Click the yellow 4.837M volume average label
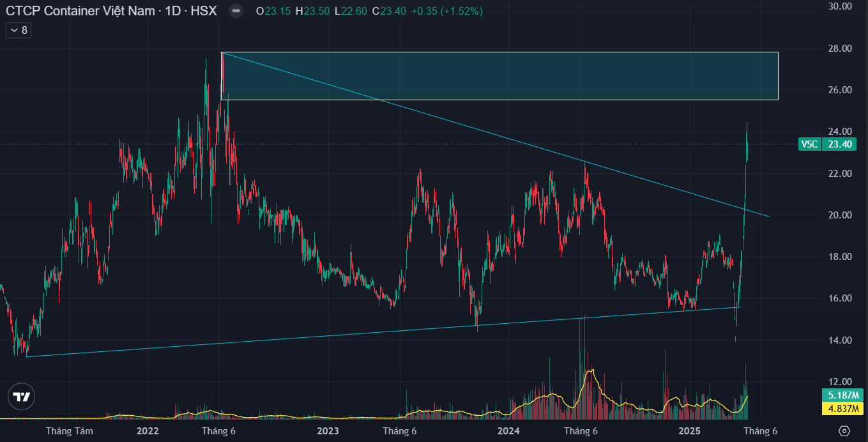Image resolution: width=868 pixels, height=442 pixels. coord(842,409)
